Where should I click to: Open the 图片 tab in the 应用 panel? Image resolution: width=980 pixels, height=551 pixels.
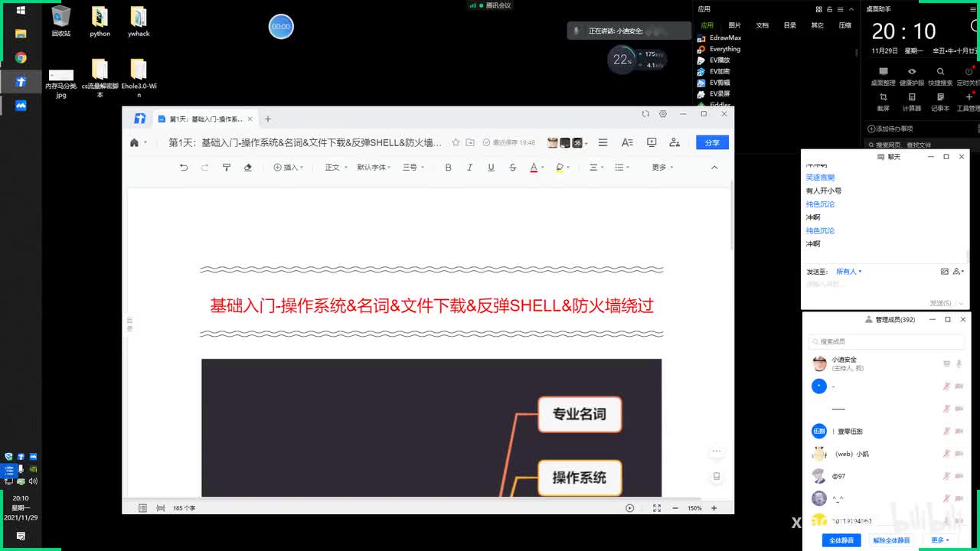coord(735,25)
